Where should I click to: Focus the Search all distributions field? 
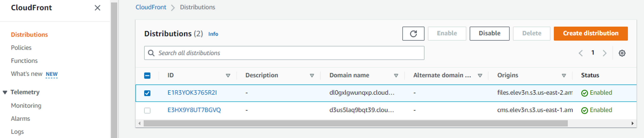[284, 53]
